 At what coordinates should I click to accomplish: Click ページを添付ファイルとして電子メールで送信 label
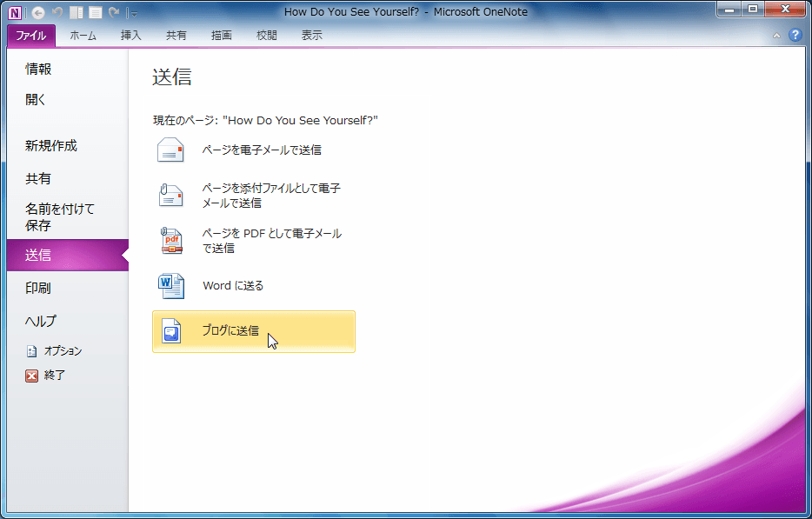[271, 196]
